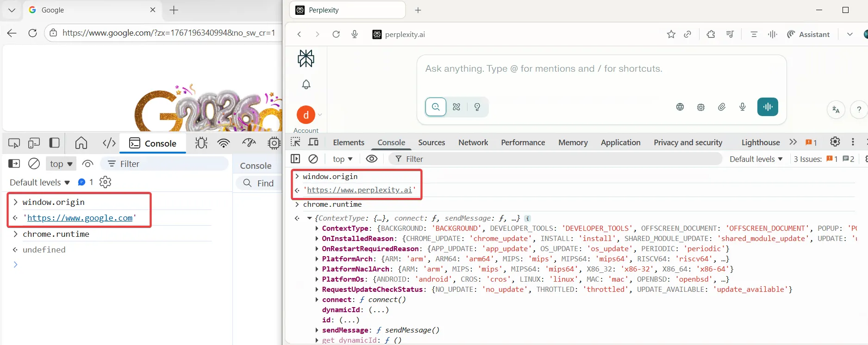Open the top context dropdown in the left DevTools
The width and height of the screenshot is (868, 345).
(62, 164)
